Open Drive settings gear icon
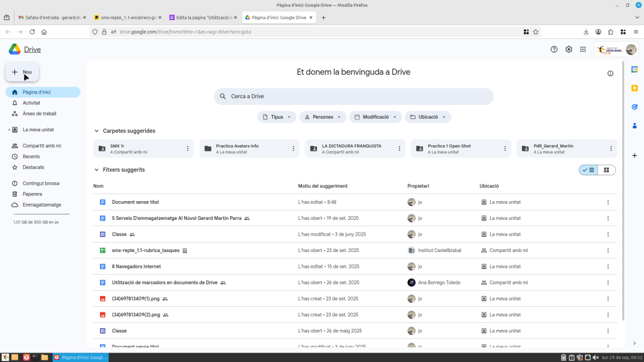This screenshot has height=362, width=644. pos(569,50)
